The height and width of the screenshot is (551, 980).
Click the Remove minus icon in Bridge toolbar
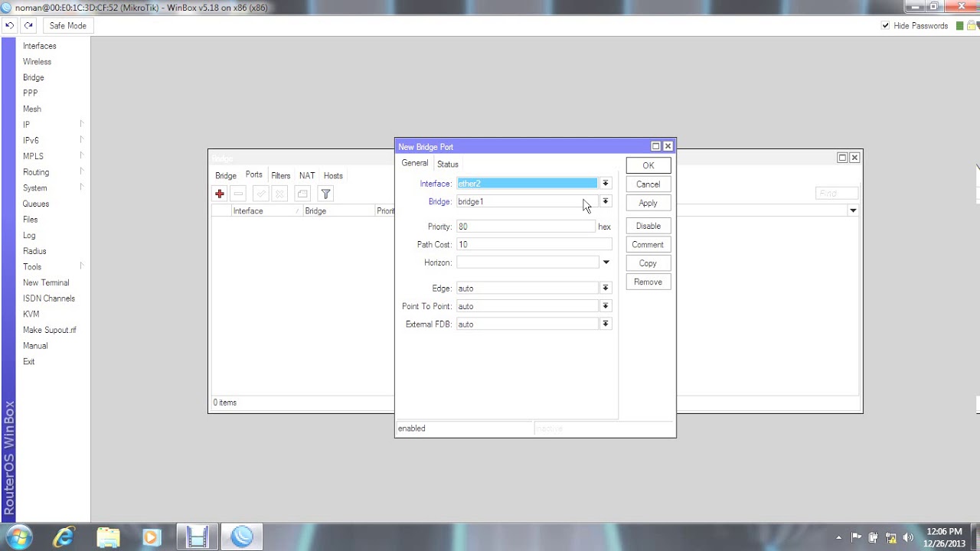click(238, 194)
